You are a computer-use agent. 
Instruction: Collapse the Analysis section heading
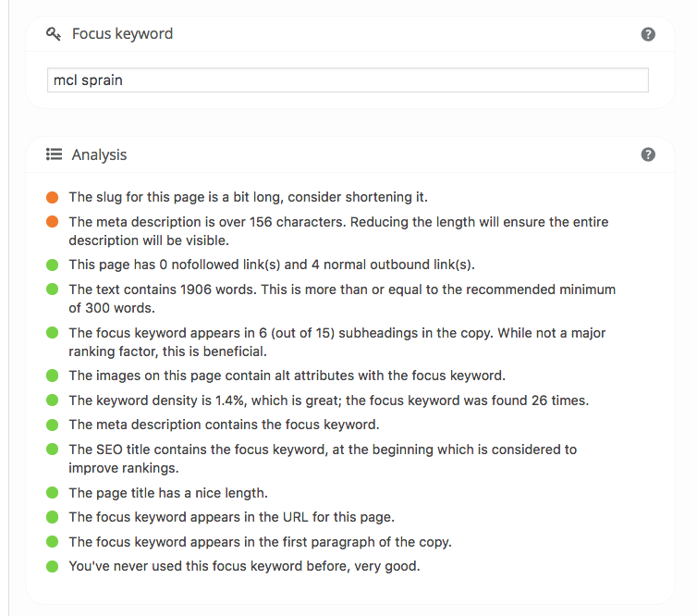100,154
